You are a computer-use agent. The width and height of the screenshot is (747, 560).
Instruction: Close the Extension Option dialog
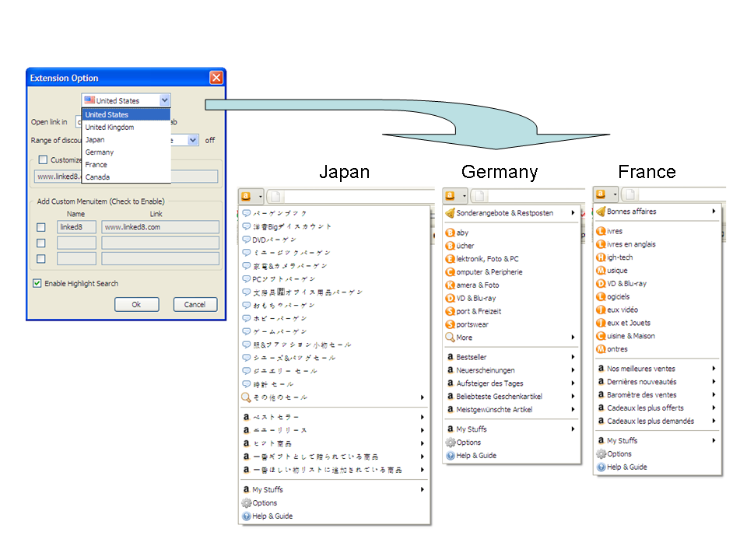point(216,78)
